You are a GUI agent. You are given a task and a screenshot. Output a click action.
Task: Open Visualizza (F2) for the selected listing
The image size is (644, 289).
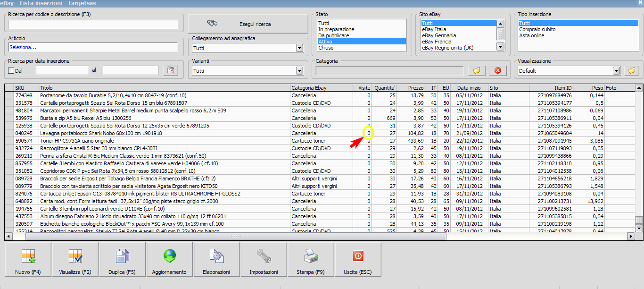[x=75, y=259]
